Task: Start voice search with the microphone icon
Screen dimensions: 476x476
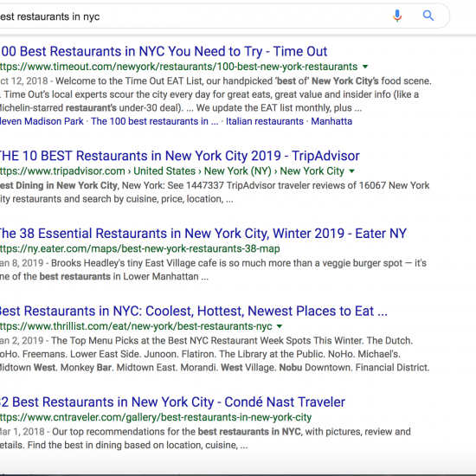Action: point(397,16)
